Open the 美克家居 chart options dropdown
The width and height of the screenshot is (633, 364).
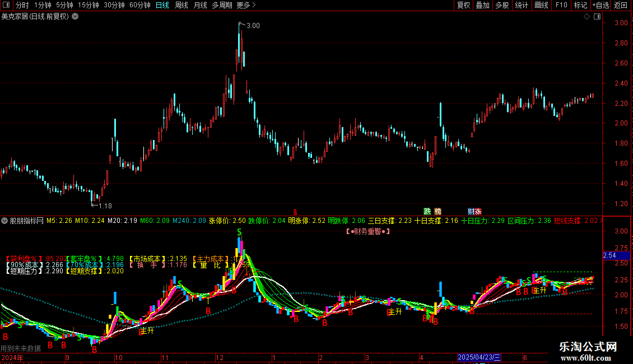pos(75,17)
